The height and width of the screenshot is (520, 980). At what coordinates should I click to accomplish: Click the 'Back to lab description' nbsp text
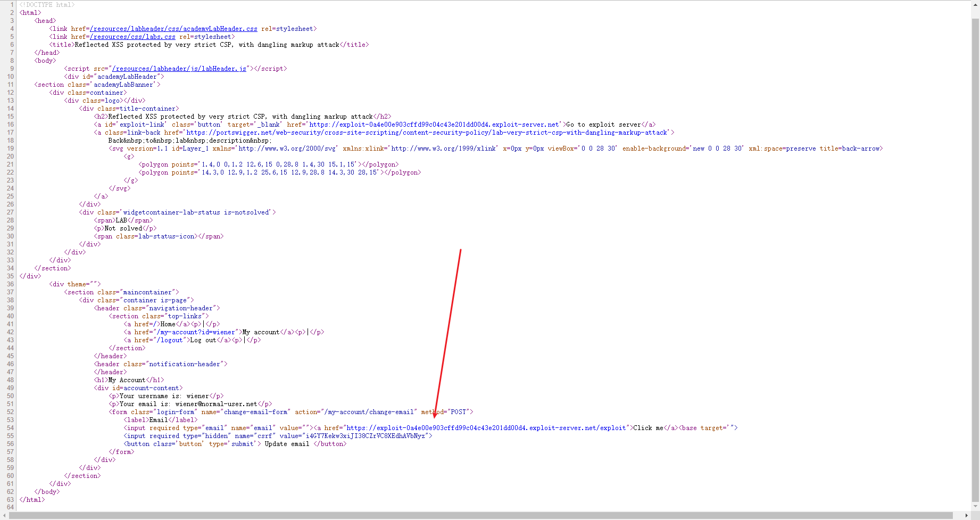[x=190, y=141]
